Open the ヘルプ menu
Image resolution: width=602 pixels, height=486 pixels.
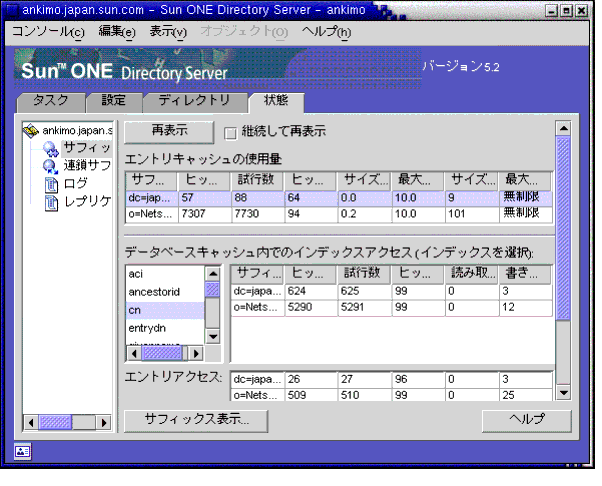pyautogui.click(x=326, y=32)
